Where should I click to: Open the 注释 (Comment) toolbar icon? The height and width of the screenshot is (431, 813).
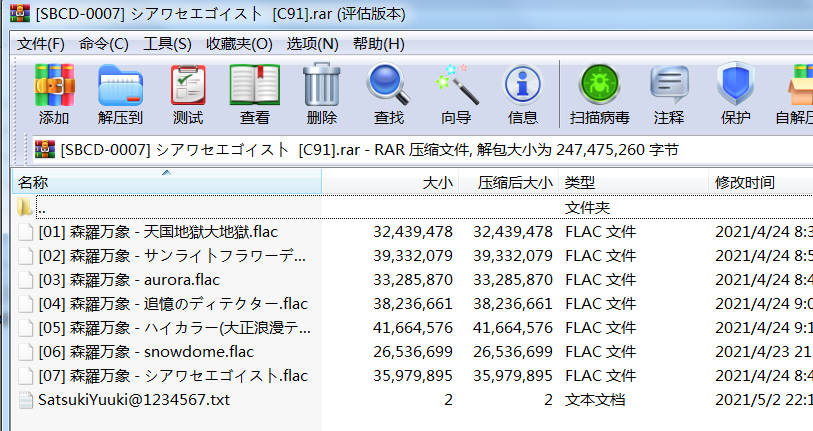[x=668, y=95]
